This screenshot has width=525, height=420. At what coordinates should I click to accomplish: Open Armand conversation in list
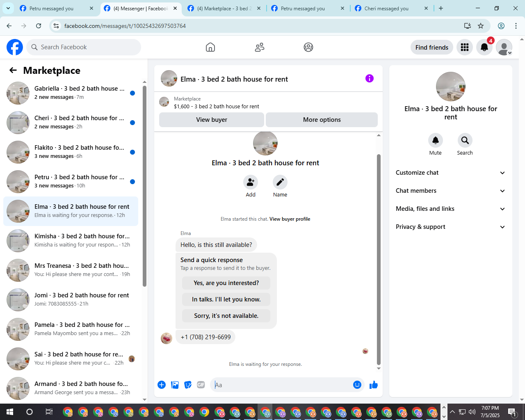pos(71,388)
